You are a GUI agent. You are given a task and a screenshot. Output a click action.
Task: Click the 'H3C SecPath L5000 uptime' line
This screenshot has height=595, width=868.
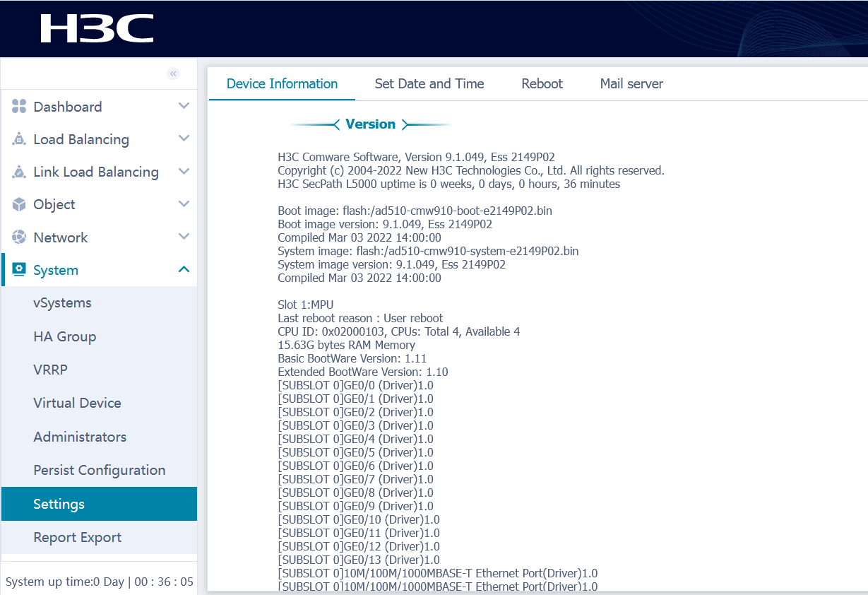click(449, 184)
